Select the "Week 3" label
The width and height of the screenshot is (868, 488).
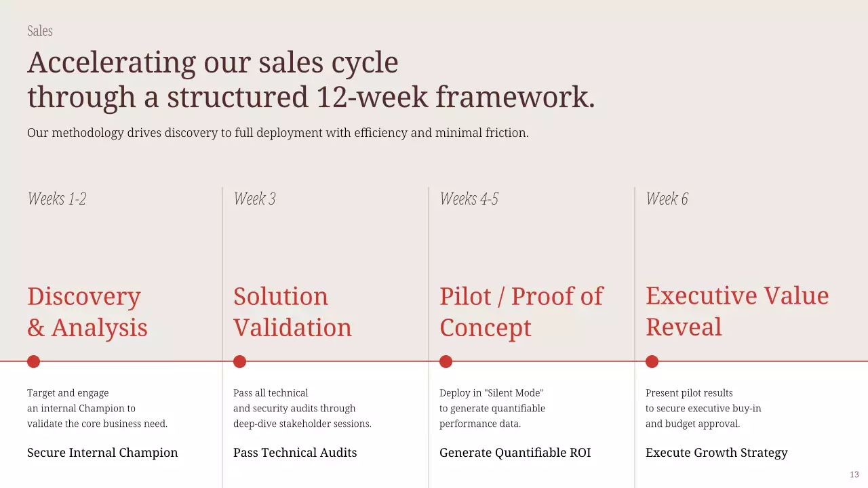pyautogui.click(x=254, y=199)
